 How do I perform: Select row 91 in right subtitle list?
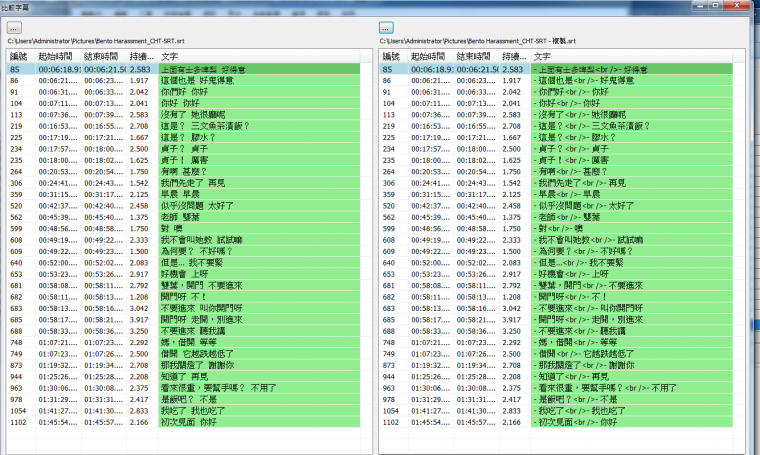(556, 92)
